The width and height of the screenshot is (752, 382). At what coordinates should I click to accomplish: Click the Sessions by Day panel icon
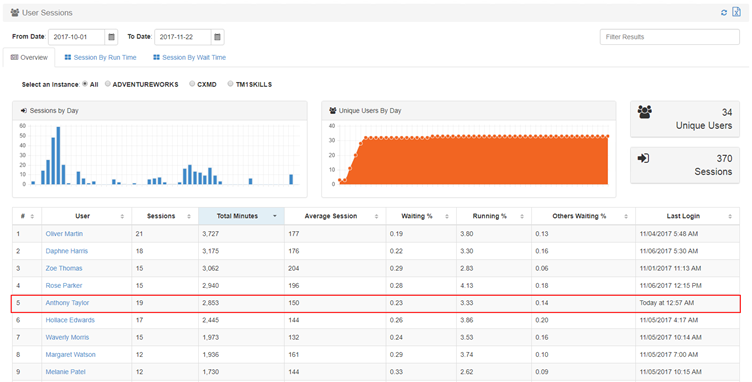(x=24, y=111)
